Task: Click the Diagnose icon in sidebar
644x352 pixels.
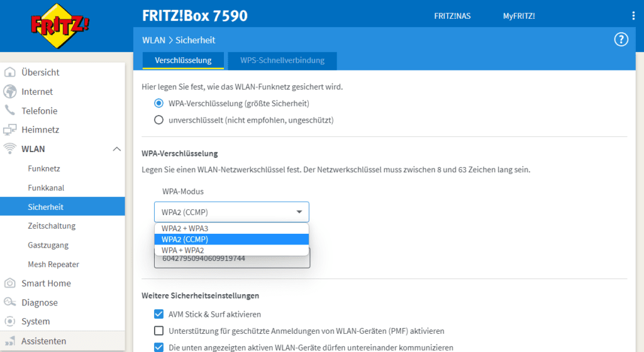Action: (10, 302)
